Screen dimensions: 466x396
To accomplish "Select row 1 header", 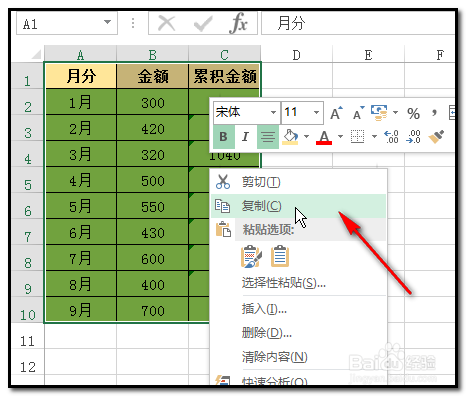I will (x=27, y=76).
